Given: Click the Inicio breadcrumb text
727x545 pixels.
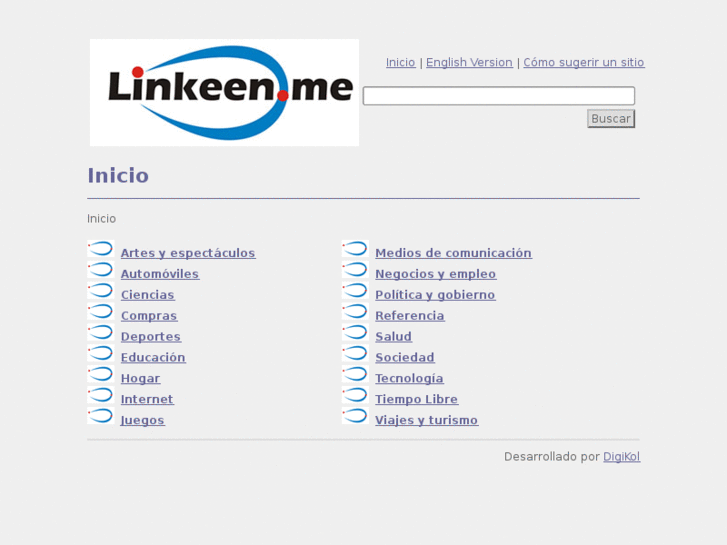Looking at the screenshot, I should pyautogui.click(x=102, y=218).
